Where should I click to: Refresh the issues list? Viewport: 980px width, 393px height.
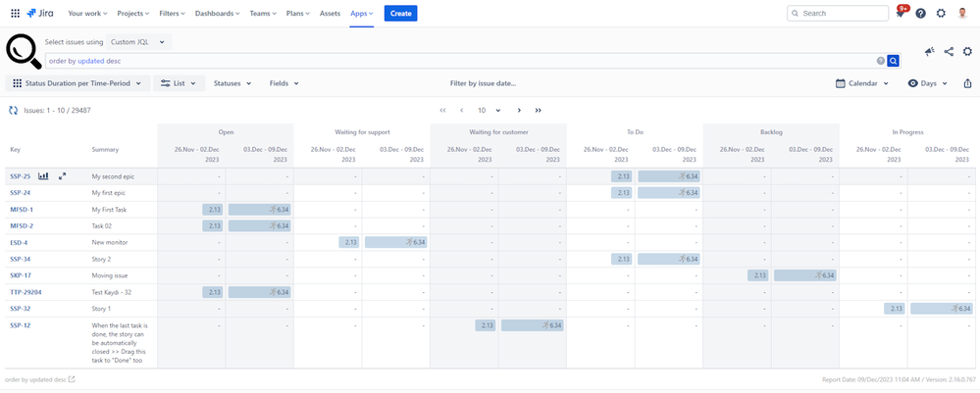13,110
